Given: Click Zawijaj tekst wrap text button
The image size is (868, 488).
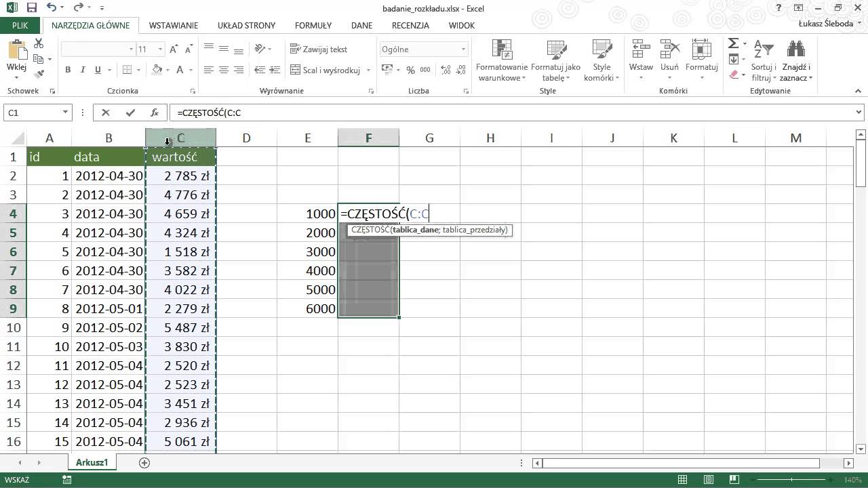Looking at the screenshot, I should (x=319, y=49).
